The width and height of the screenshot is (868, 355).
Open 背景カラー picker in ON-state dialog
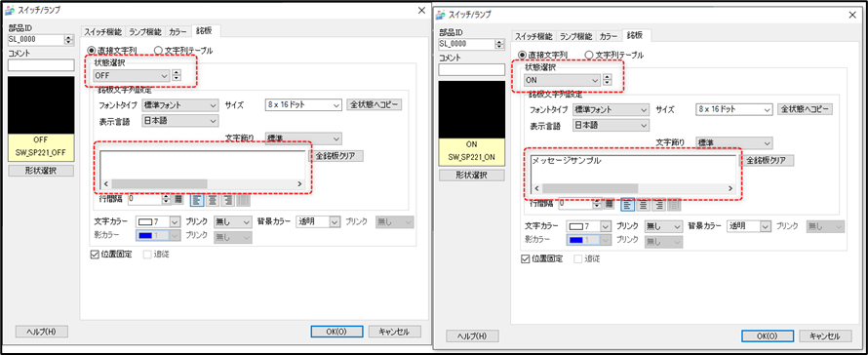pos(749,226)
